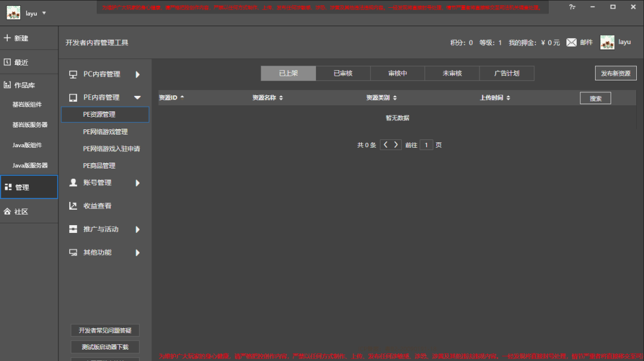Sort by 资源名称 column arrows
The height and width of the screenshot is (361, 644).
pyautogui.click(x=281, y=98)
